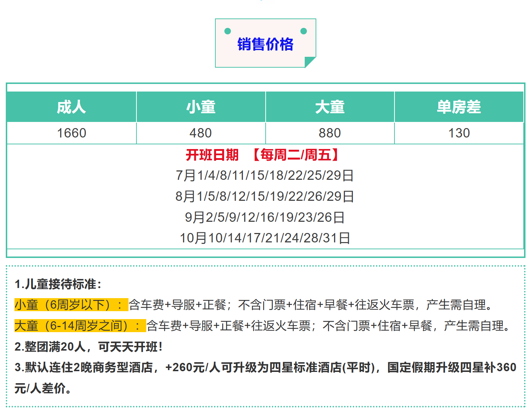This screenshot has width=532, height=411.
Task: Click highlighted 大童（6-14周岁之间） label
Action: [80, 326]
